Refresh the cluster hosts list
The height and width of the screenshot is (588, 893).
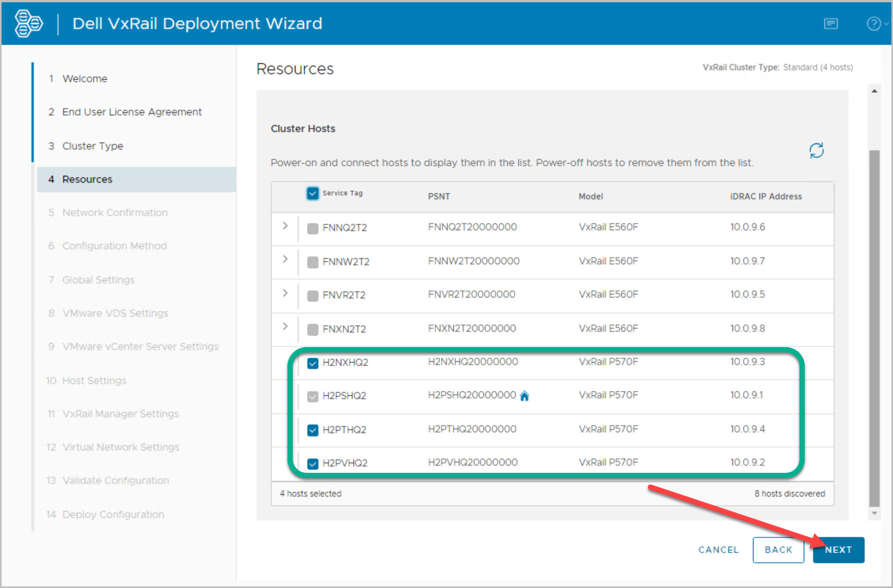(816, 151)
